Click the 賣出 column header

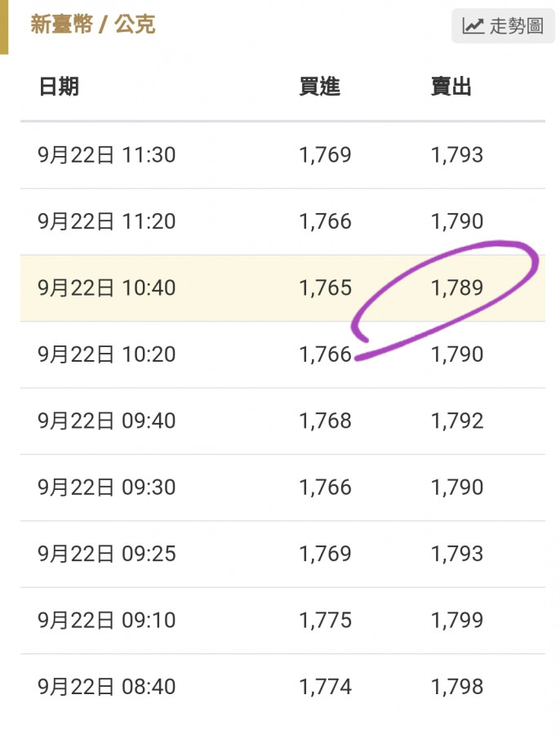click(451, 87)
